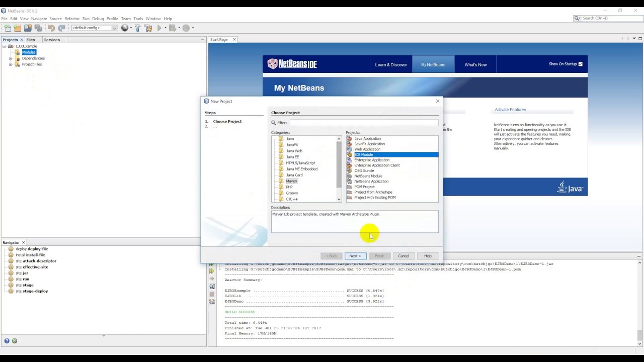The image size is (644, 362).
Task: Click the Filter text field
Action: [364, 123]
